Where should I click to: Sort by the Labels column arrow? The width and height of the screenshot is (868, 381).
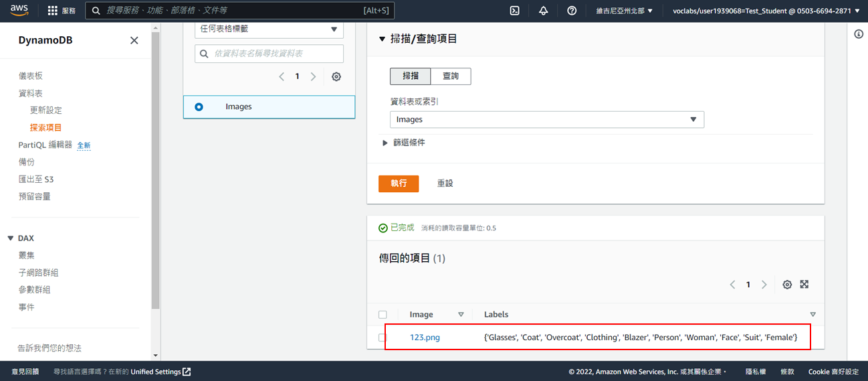tap(813, 314)
